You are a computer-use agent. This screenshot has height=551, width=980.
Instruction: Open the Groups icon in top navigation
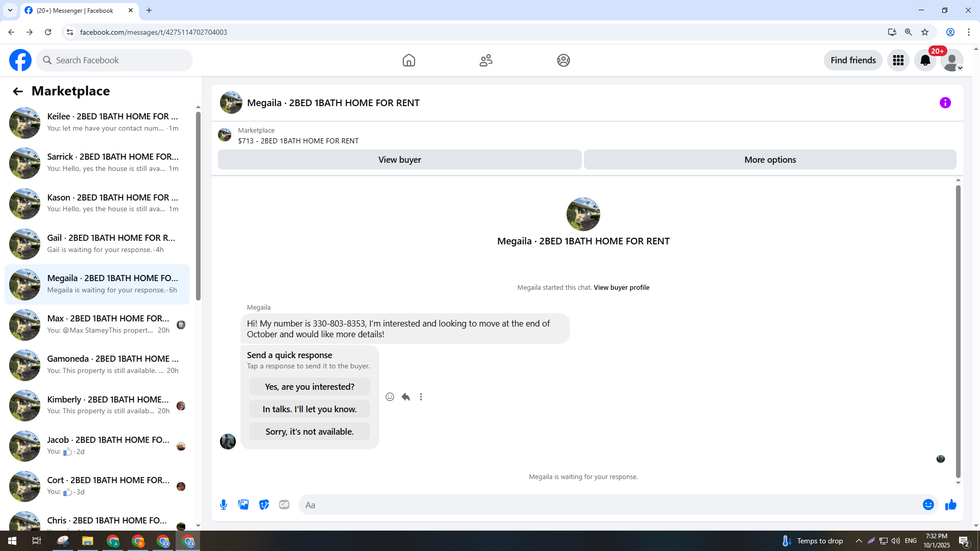coord(563,60)
